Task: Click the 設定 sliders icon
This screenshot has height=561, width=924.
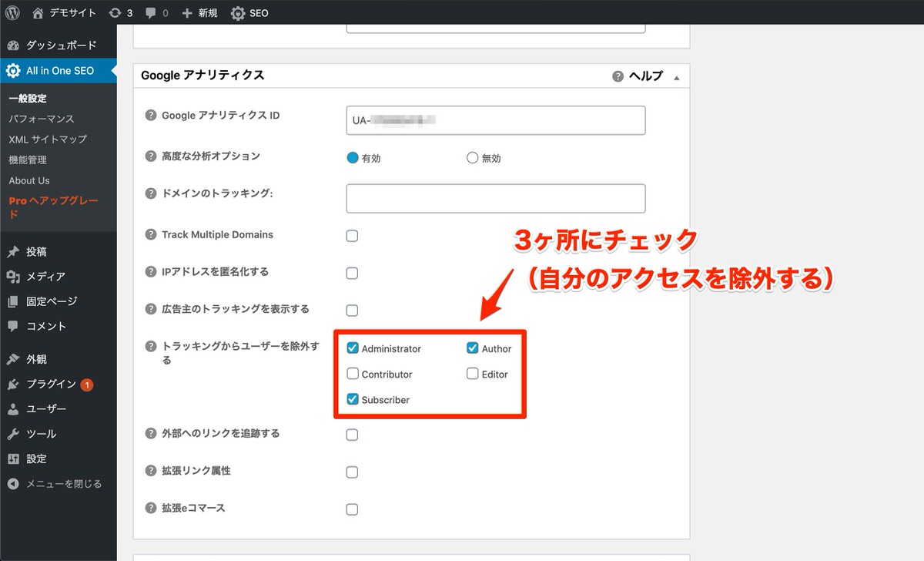Action: (13, 459)
